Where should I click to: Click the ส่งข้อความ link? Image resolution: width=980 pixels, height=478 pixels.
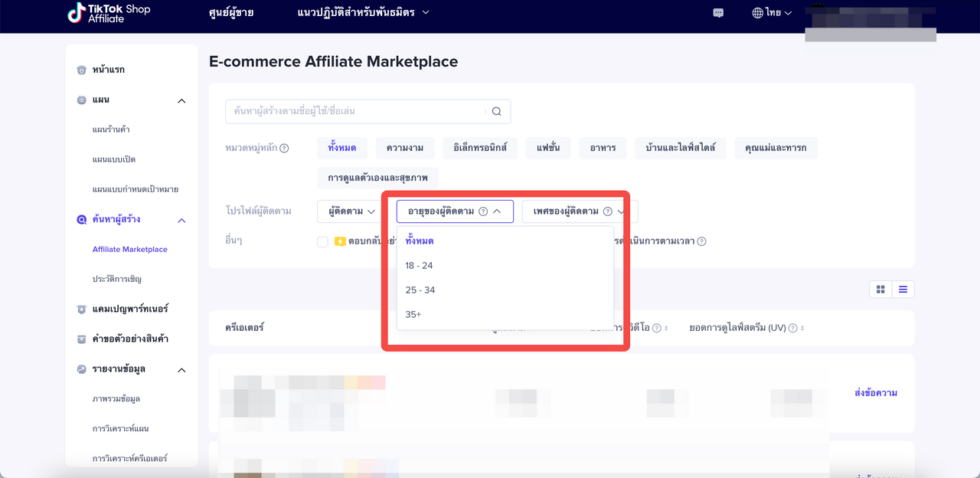(875, 393)
